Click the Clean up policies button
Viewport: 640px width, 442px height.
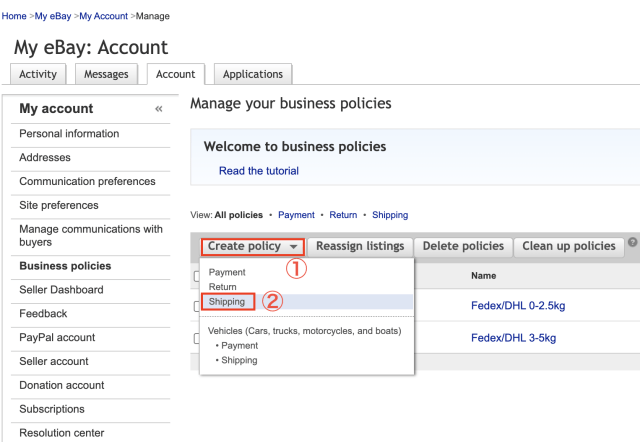point(568,246)
